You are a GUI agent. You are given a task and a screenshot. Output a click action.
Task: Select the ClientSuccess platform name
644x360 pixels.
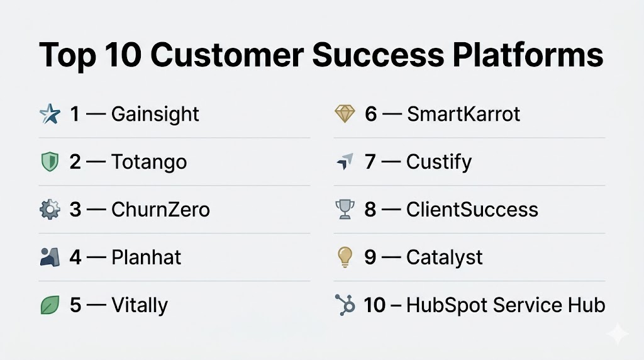click(472, 210)
